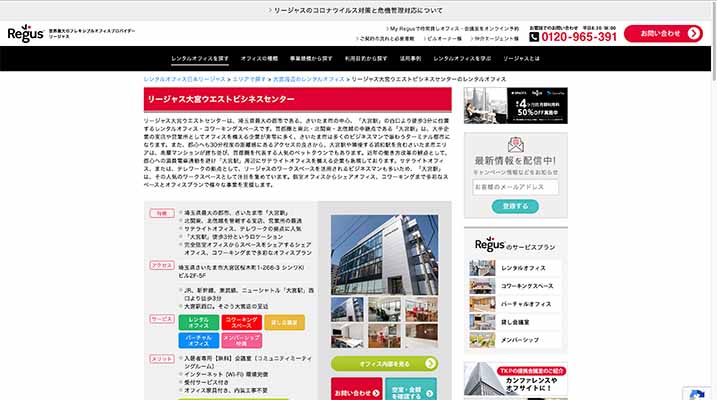Click the teal 登録する button
This screenshot has height=400, width=717.
click(515, 206)
